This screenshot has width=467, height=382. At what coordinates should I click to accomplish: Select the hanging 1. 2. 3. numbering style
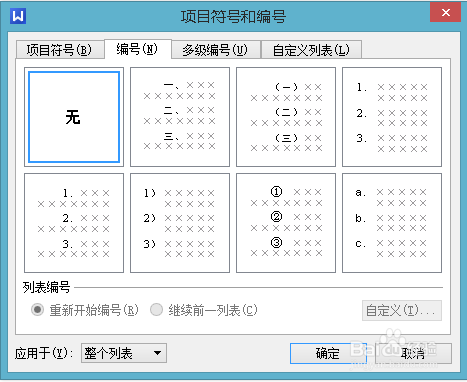click(392, 117)
